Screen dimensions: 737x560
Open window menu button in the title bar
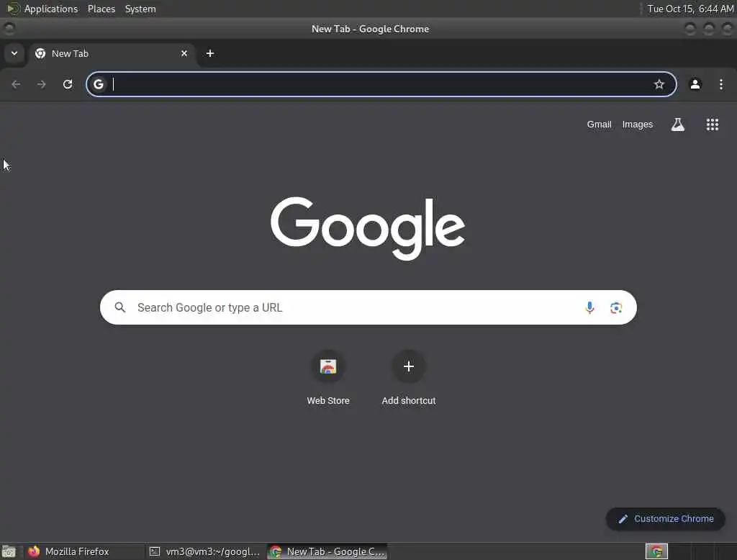[x=9, y=30]
